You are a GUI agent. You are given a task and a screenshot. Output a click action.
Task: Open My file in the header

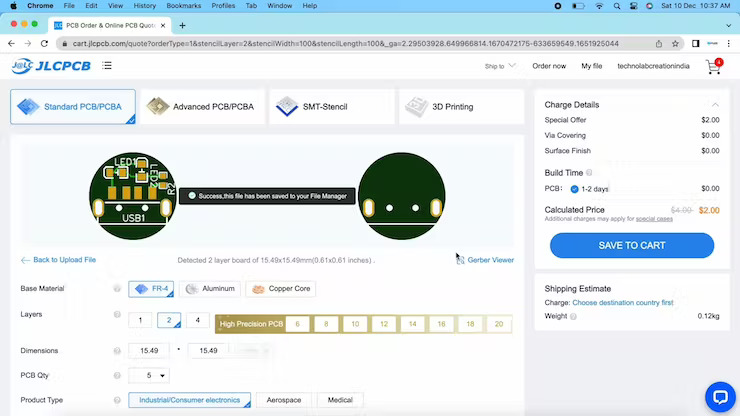click(591, 66)
